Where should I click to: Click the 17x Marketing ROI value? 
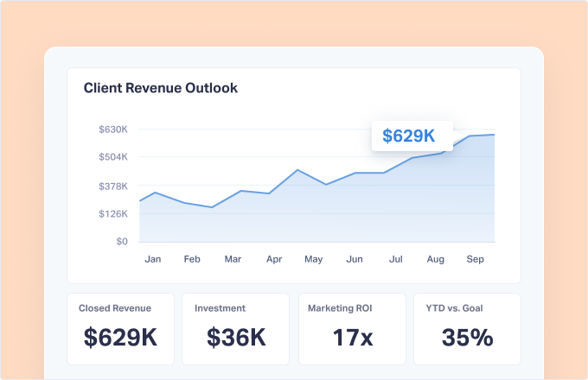coord(353,338)
